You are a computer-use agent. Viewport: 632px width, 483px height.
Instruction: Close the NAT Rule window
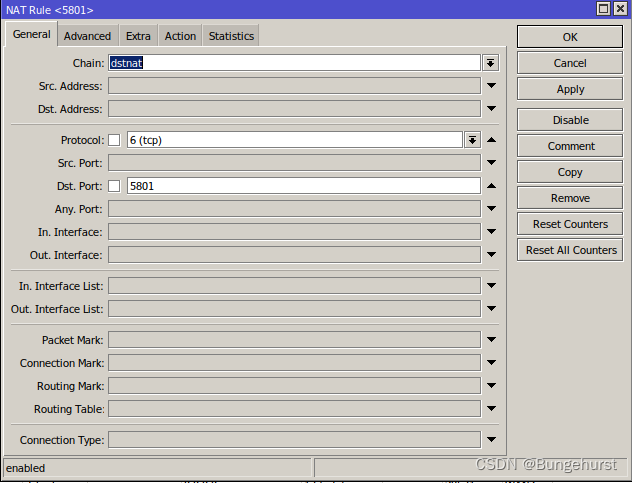tap(620, 9)
